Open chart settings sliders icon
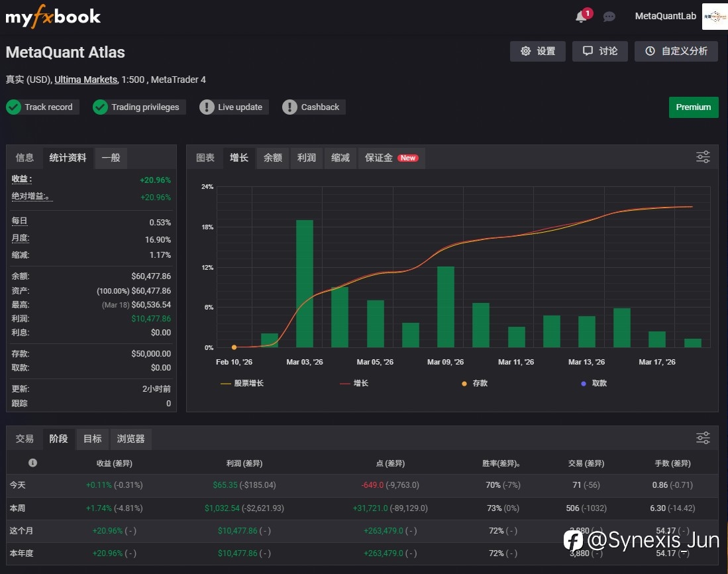 703,157
